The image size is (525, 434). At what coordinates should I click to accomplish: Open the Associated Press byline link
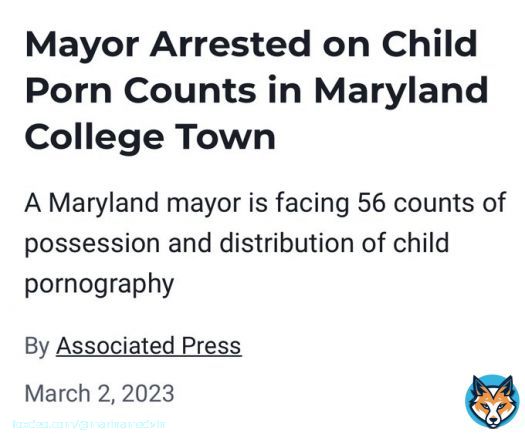[149, 346]
